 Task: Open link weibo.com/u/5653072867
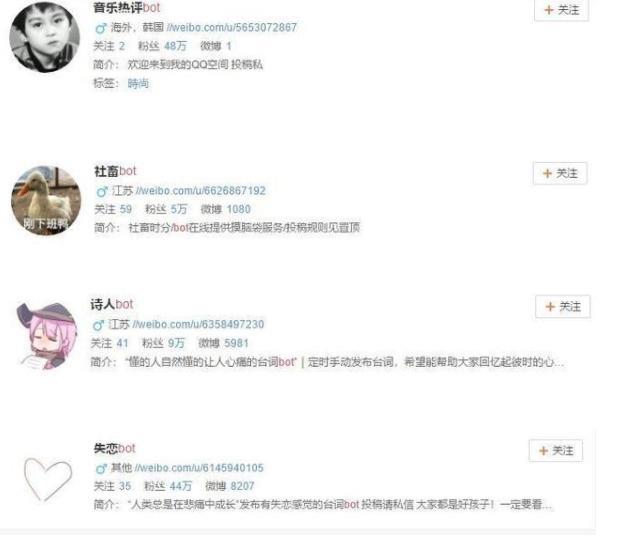pos(232,27)
